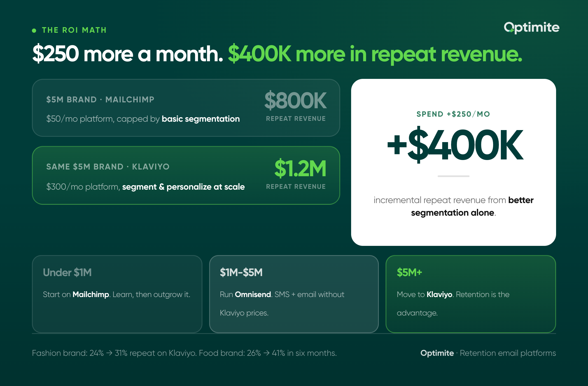
Task: Select "REPEAT REVENUE" label under $800K
Action: (x=296, y=119)
